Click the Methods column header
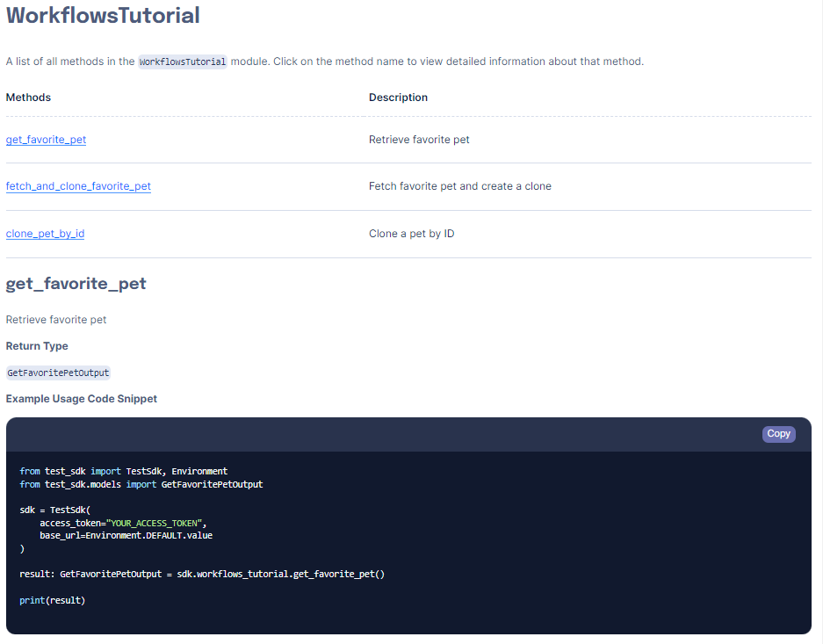The image size is (823, 644). click(28, 98)
